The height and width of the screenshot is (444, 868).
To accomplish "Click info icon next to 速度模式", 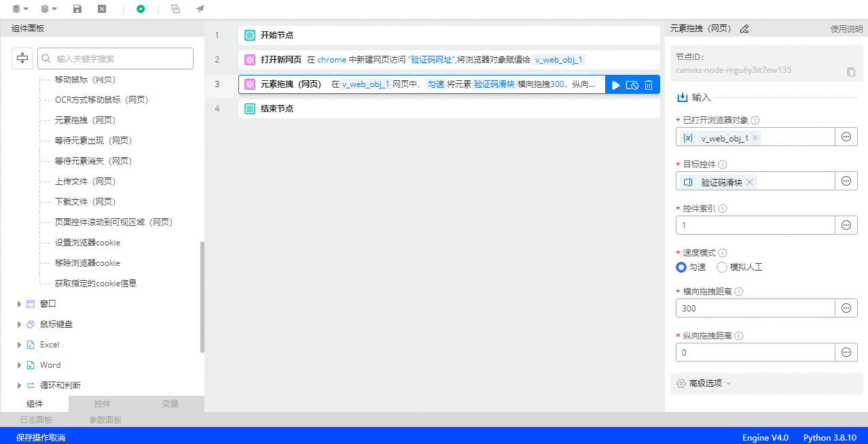I will pyautogui.click(x=723, y=253).
